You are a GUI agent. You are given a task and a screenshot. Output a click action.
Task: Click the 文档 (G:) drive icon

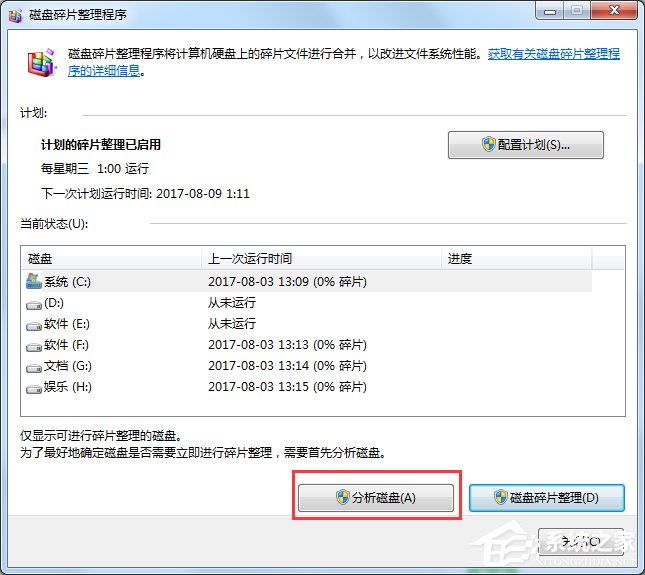tap(34, 368)
